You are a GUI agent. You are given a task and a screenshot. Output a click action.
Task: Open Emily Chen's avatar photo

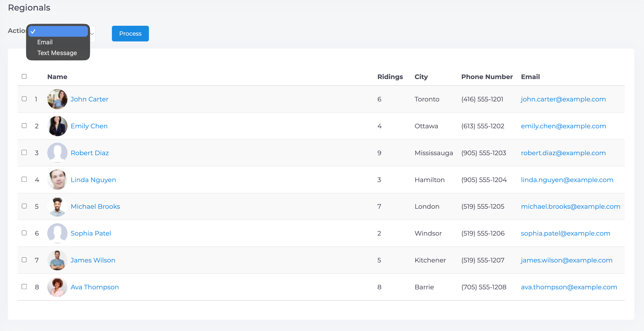57,126
